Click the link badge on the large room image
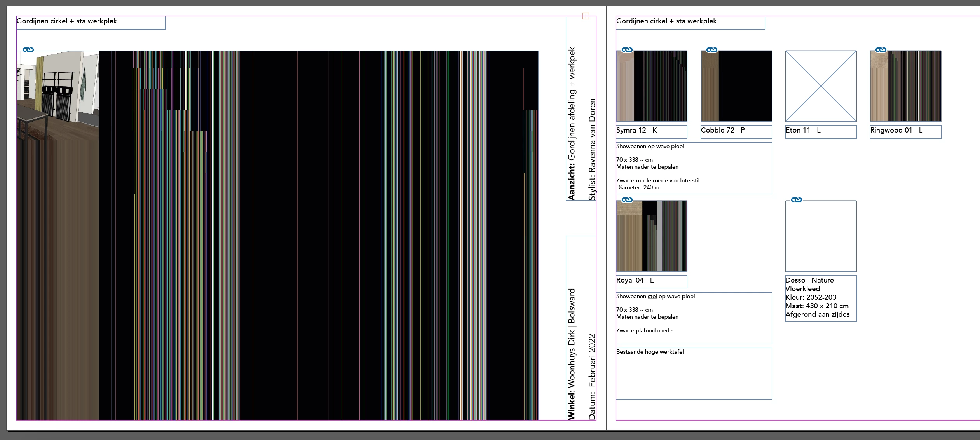 coord(28,50)
